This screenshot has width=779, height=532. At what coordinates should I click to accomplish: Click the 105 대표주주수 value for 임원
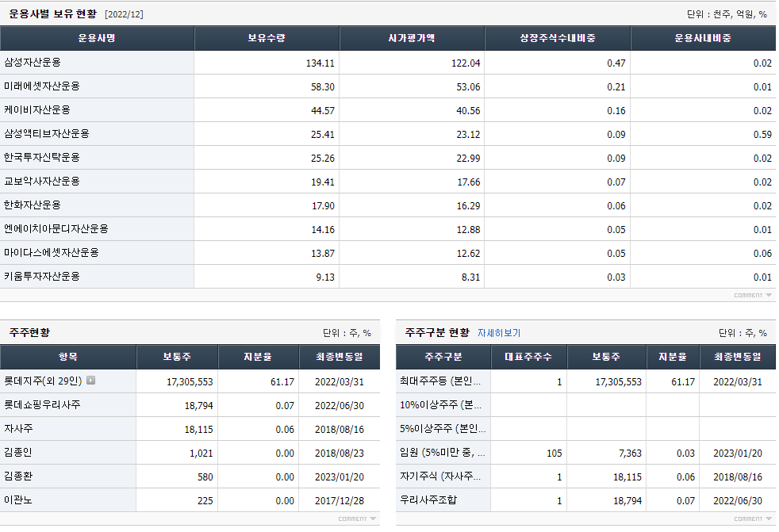[554, 454]
